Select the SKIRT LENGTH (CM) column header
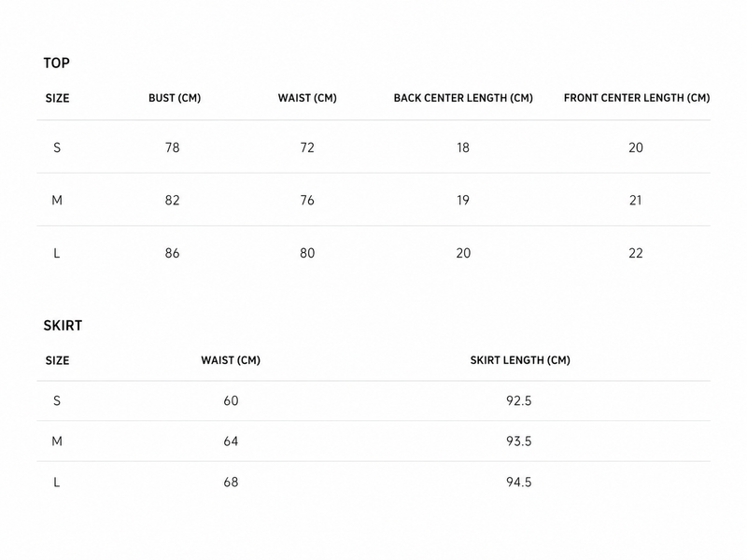Image resolution: width=747 pixels, height=560 pixels. (520, 360)
